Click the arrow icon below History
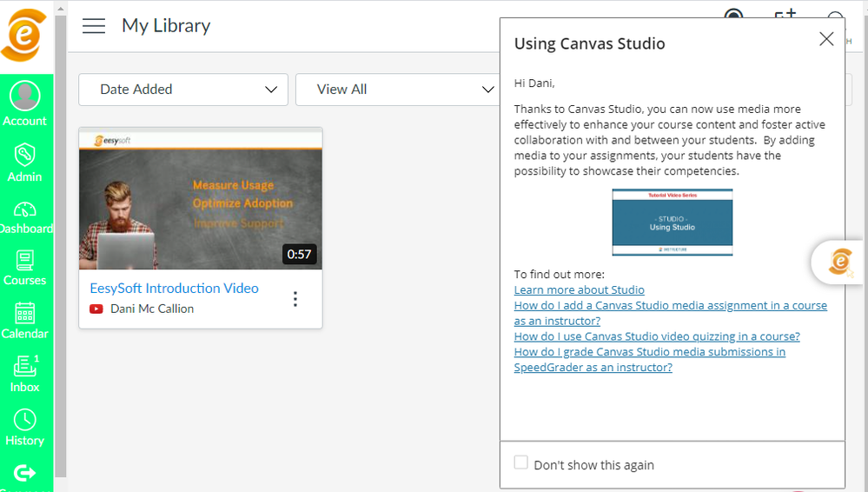Viewport: 868px width, 492px height. pos(25,473)
